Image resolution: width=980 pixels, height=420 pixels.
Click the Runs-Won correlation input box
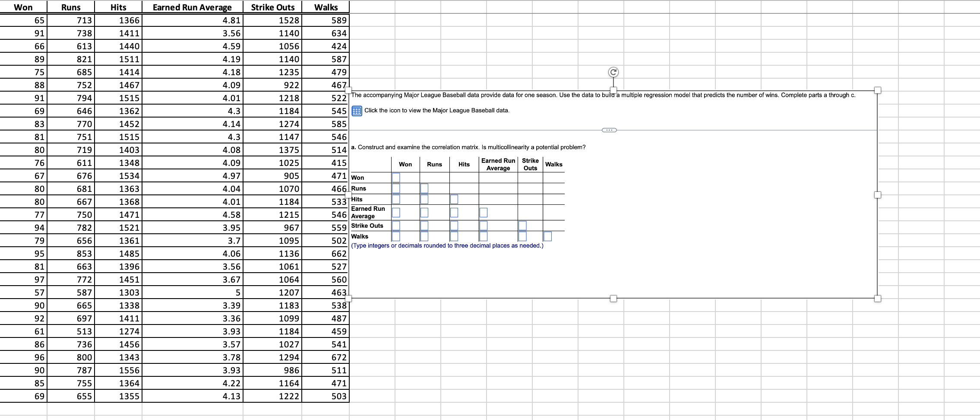[x=396, y=188]
